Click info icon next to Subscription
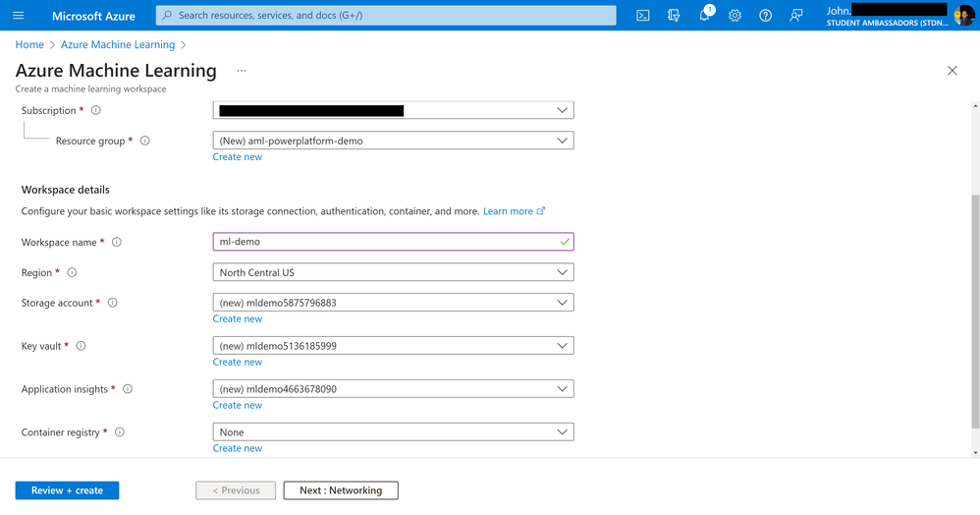This screenshot has height=515, width=980. [96, 110]
